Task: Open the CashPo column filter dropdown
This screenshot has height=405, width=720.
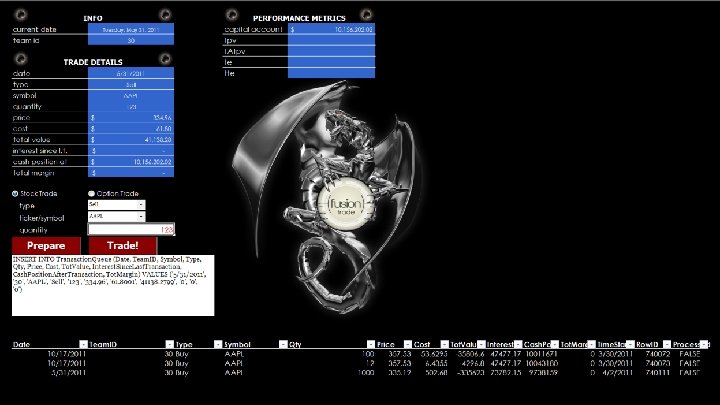Action: (554, 344)
